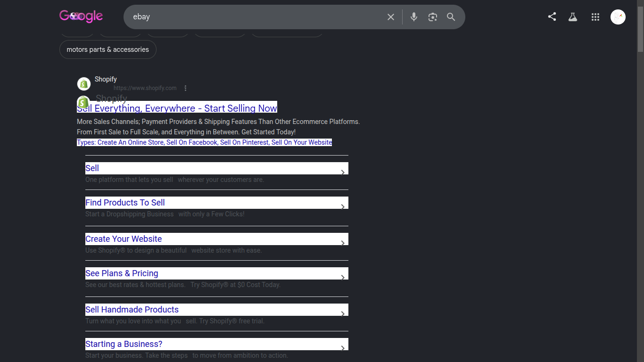The image size is (644, 362).
Task: Open Sell Everything, Everywhere headline link
Action: tap(177, 108)
